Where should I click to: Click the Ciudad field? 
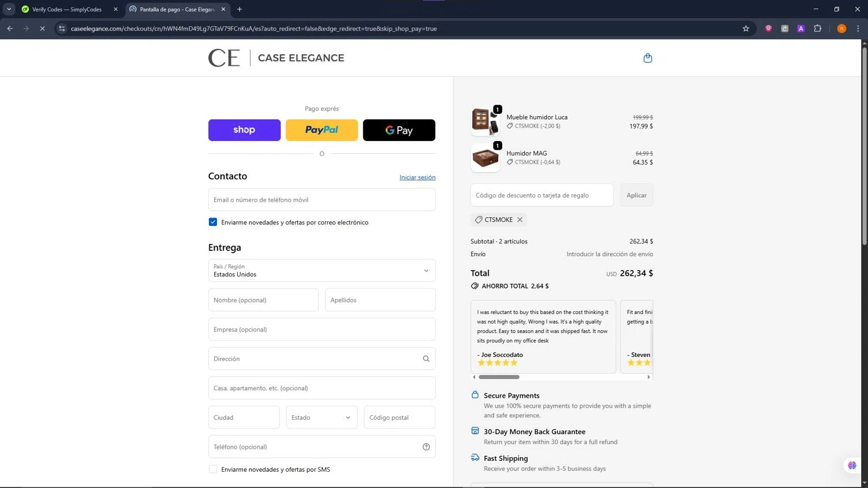coord(244,417)
